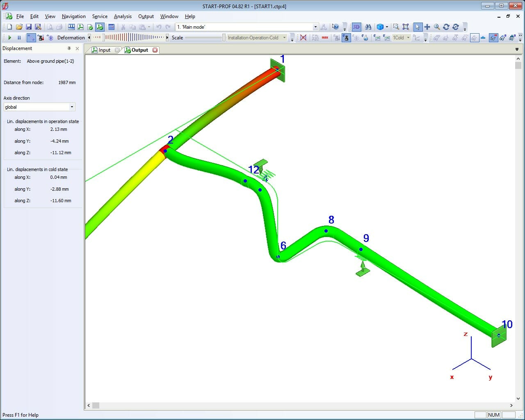This screenshot has width=525, height=420.
Task: Switch to the Input tab
Action: click(x=103, y=50)
